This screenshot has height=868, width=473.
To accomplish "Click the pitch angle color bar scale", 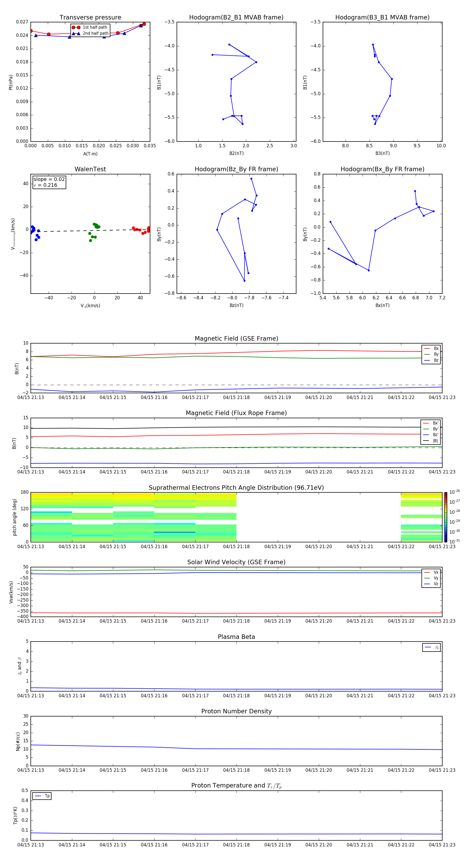I will pyautogui.click(x=445, y=517).
